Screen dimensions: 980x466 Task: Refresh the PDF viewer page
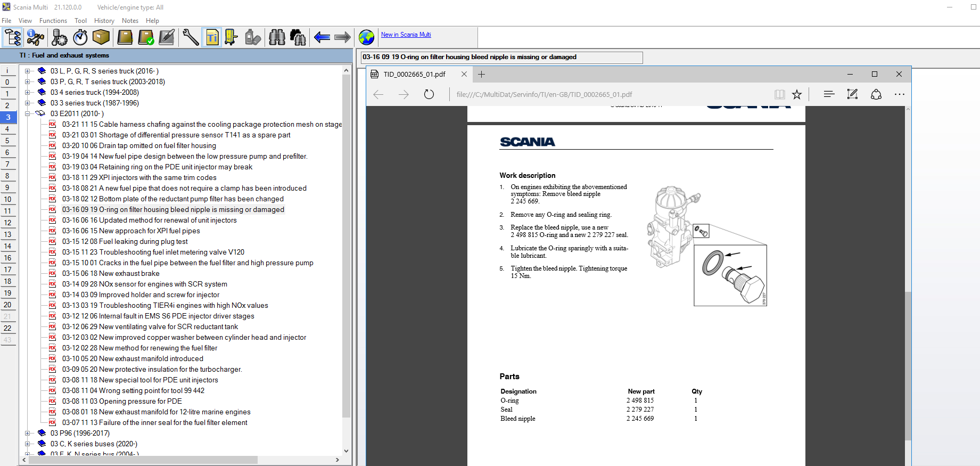point(429,94)
